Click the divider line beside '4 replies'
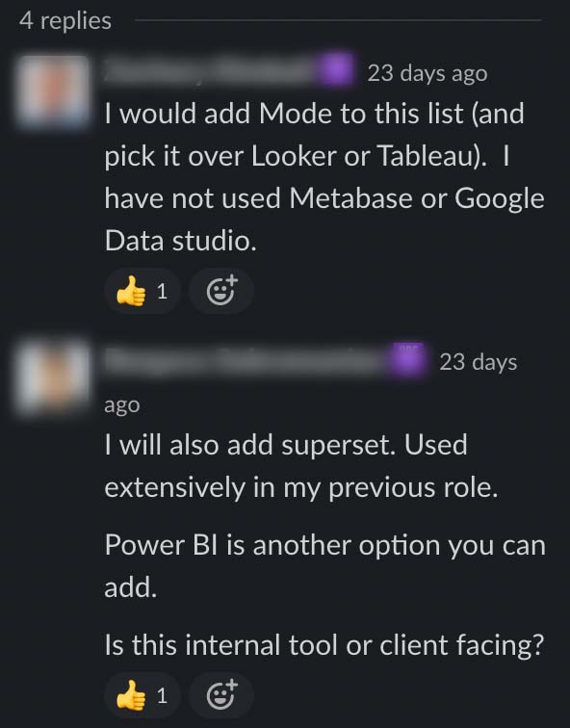The width and height of the screenshot is (570, 728). [338, 20]
